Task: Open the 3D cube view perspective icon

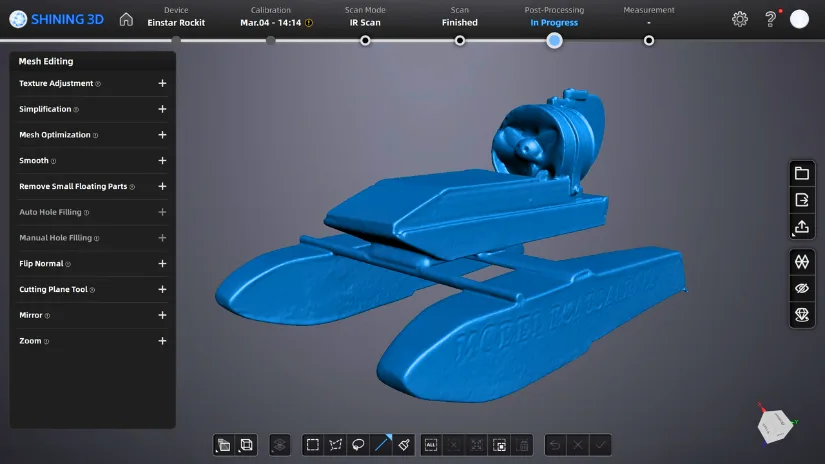Action: [x=246, y=445]
